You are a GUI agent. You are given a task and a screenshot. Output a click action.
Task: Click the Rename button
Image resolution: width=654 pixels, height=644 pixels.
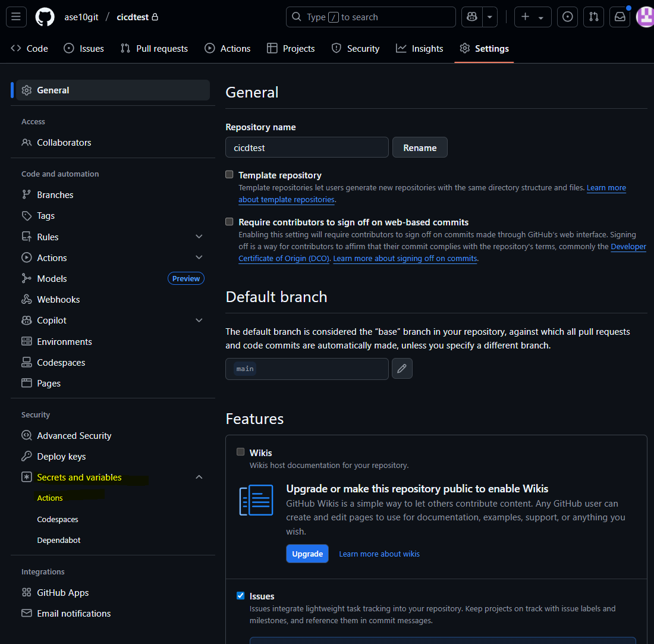(420, 147)
